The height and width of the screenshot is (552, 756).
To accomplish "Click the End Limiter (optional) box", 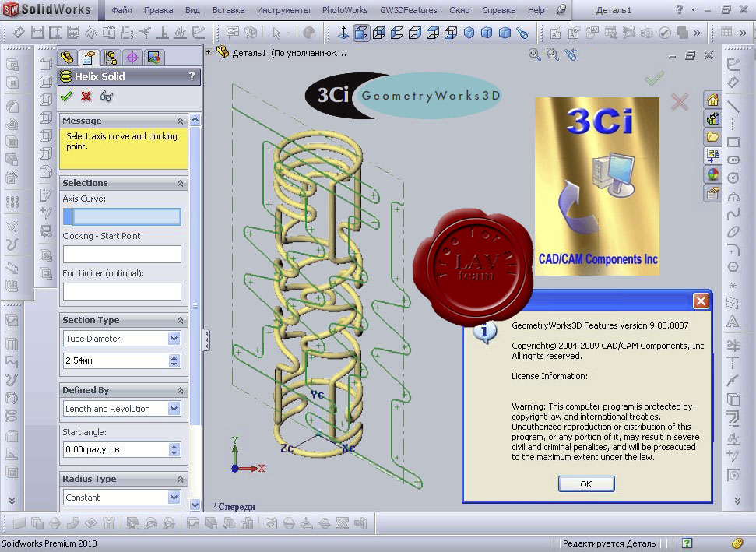I will point(122,291).
